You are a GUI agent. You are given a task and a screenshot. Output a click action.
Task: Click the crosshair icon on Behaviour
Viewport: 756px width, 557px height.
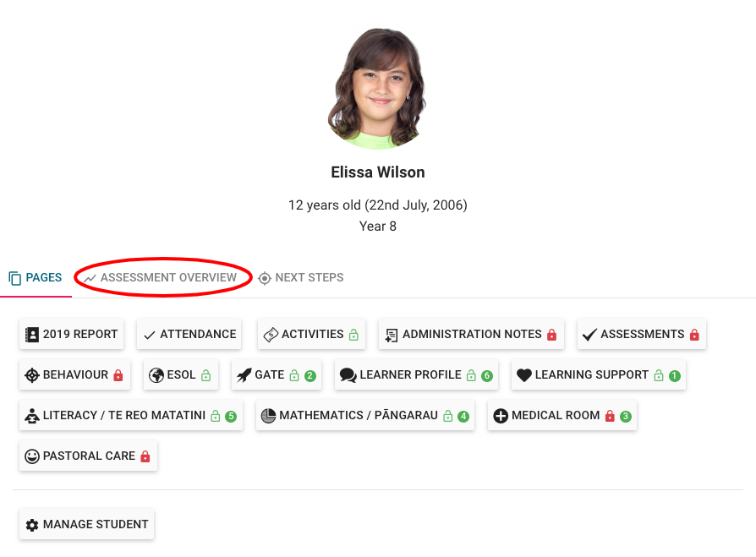click(x=32, y=375)
